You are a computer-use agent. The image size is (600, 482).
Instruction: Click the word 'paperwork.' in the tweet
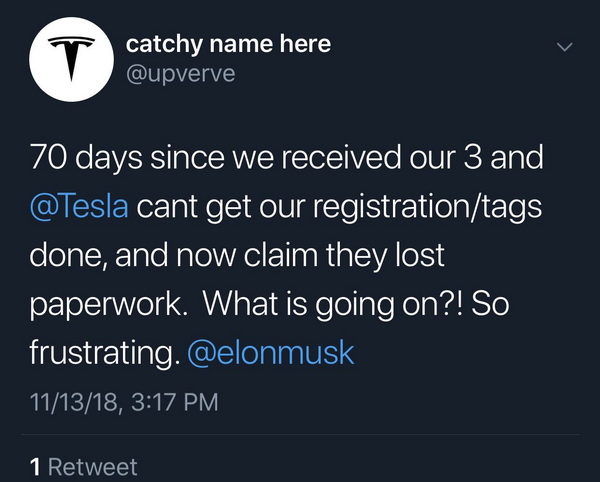109,306
